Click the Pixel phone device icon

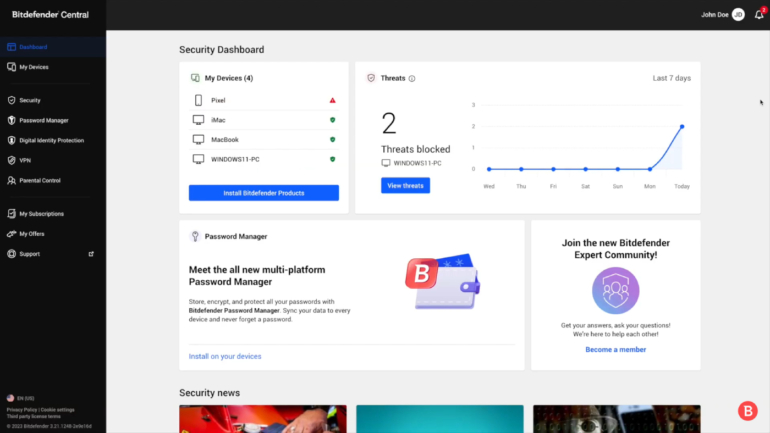click(198, 100)
